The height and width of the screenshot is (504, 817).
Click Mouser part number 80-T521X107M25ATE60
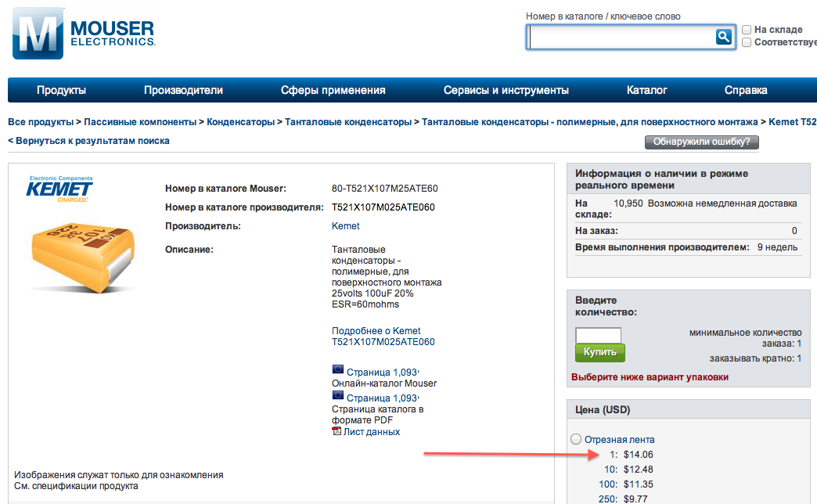pyautogui.click(x=384, y=188)
